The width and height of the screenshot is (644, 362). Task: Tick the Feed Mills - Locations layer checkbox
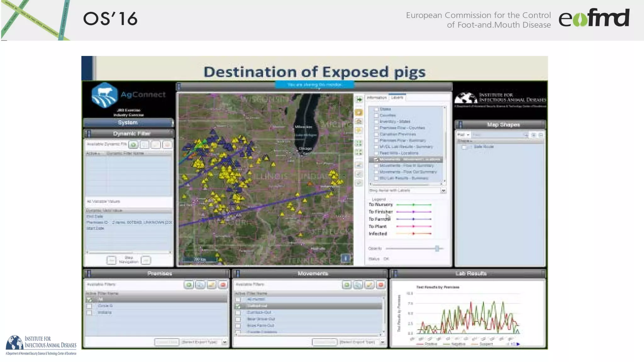tap(376, 153)
